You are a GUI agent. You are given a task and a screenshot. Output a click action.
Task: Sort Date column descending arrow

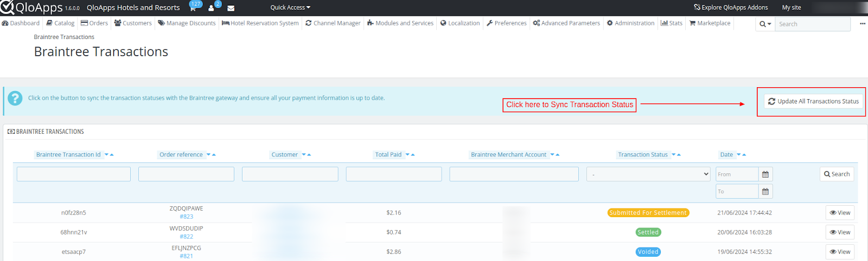pos(739,155)
